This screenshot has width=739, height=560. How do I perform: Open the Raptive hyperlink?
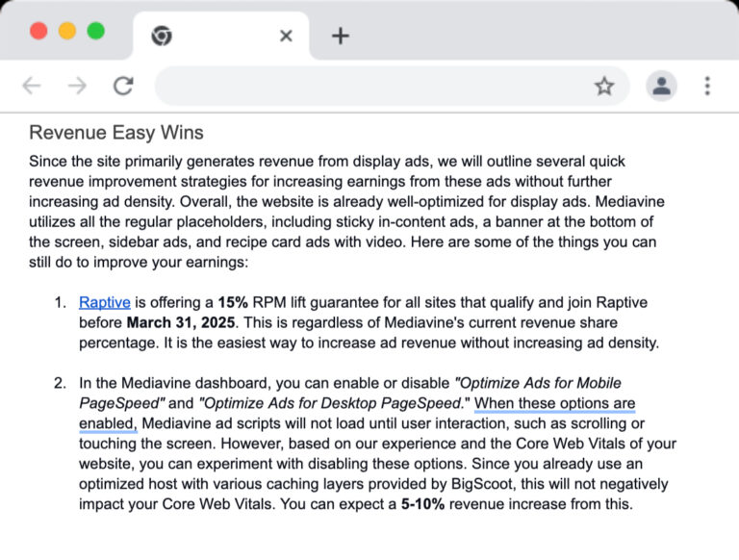click(x=105, y=302)
